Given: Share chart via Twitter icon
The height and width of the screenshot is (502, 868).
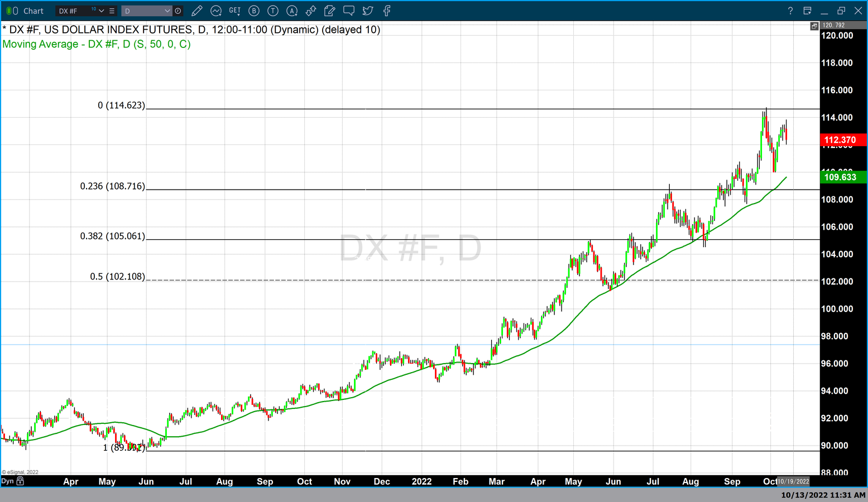Looking at the screenshot, I should click(x=368, y=11).
